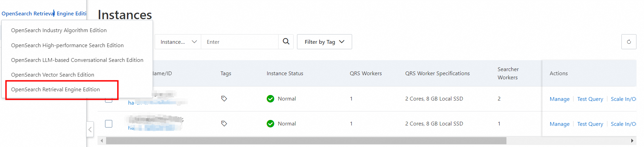The height and width of the screenshot is (147, 644).
Task: Select the second instance row checkbox
Action: pos(108,123)
